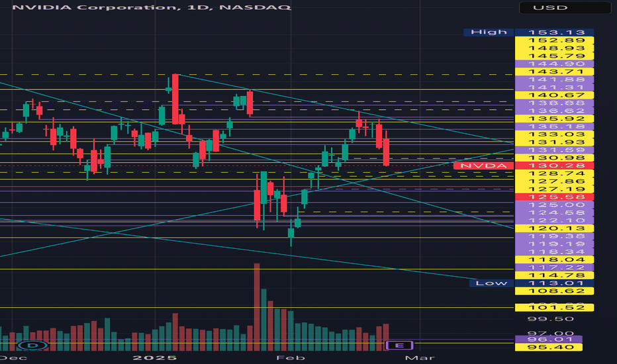The width and height of the screenshot is (617, 364).
Task: Click the 130.98 price label
Action: point(554,158)
